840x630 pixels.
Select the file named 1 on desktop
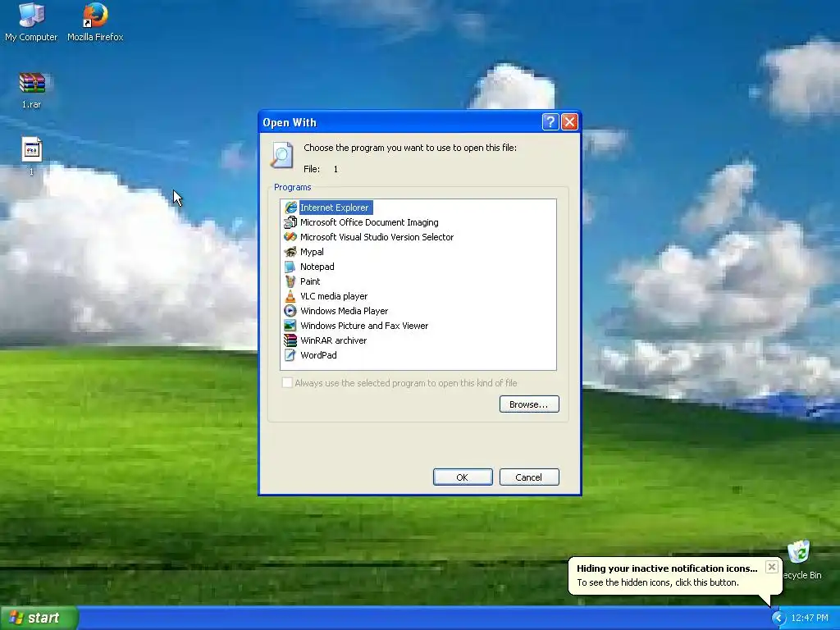[x=32, y=156]
